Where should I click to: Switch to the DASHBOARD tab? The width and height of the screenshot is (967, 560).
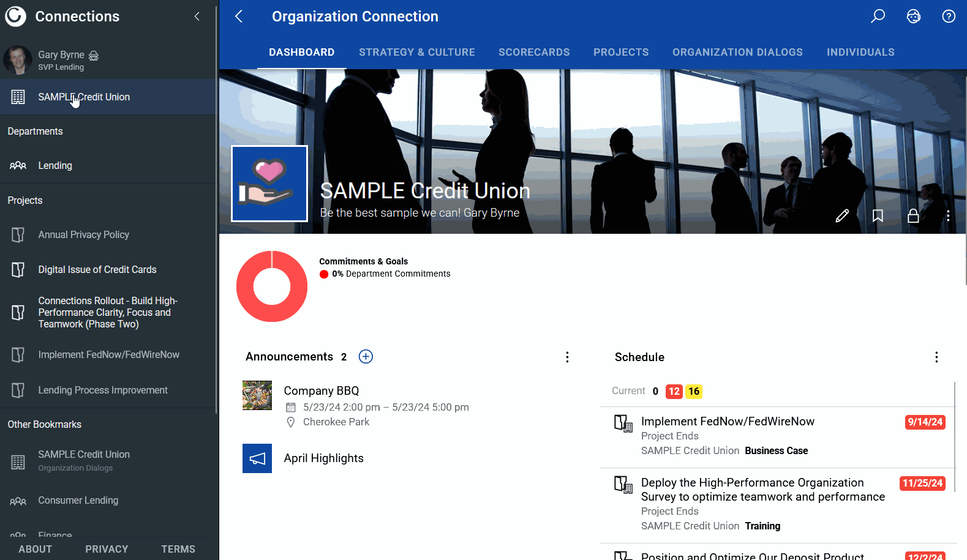[301, 52]
